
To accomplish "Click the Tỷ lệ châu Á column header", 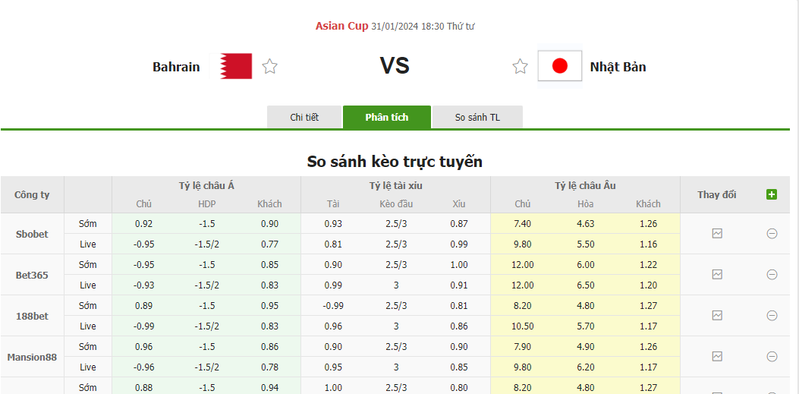I will (206, 186).
